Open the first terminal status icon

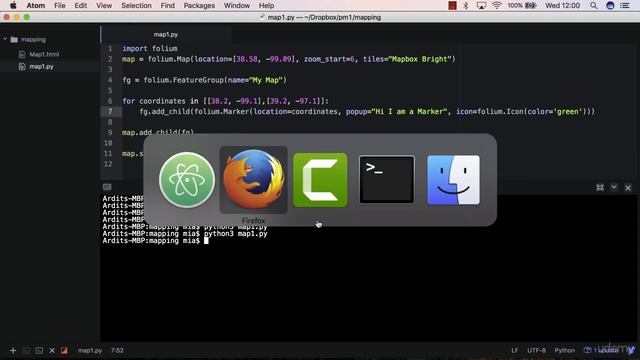pos(26,350)
